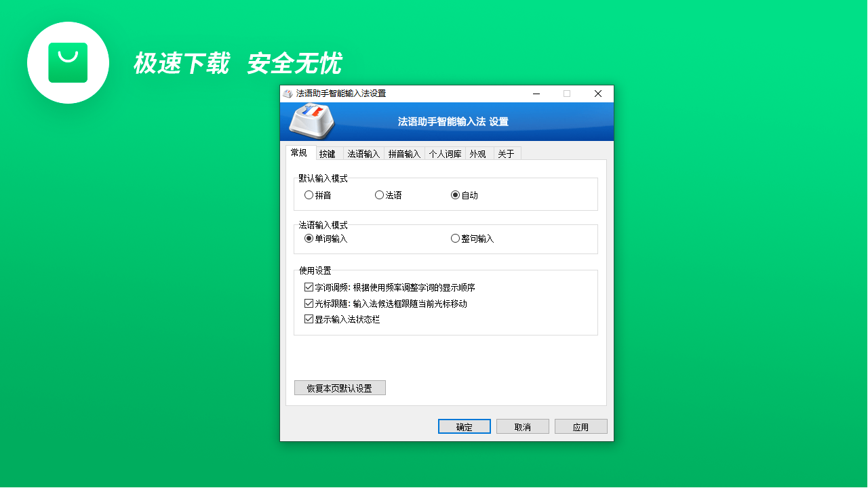Image resolution: width=868 pixels, height=488 pixels.
Task: Choose 整句输入 for French input mode
Action: pos(454,238)
